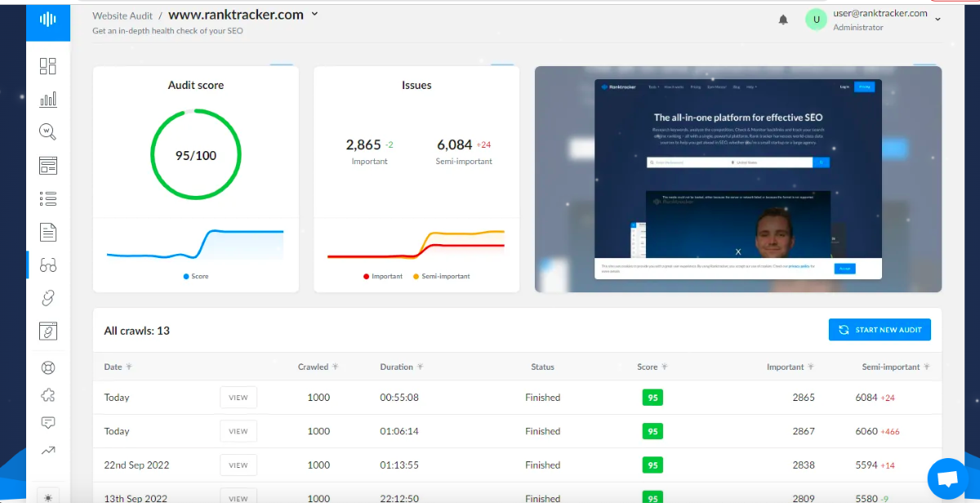Open the trending arrow icon in sidebar
980x503 pixels.
tap(48, 450)
